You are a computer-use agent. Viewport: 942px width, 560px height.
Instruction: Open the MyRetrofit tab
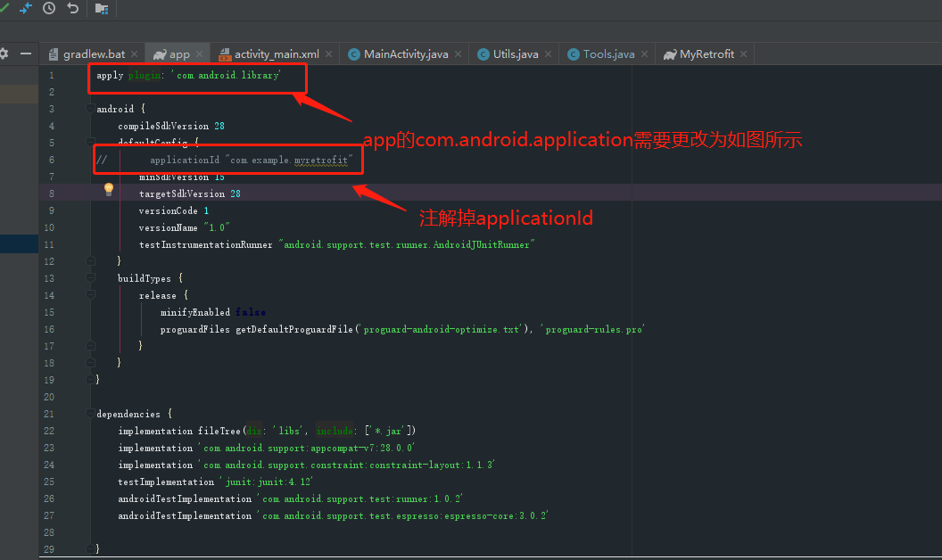click(706, 54)
